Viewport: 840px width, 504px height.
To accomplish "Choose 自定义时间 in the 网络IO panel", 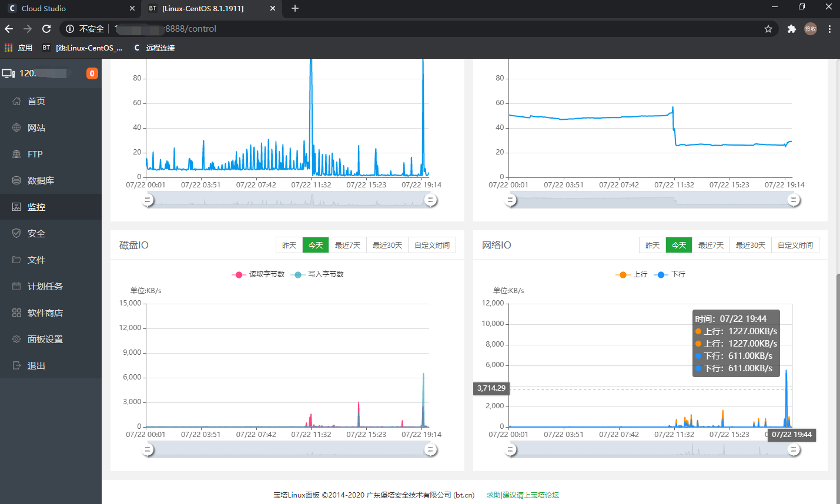I will 795,245.
